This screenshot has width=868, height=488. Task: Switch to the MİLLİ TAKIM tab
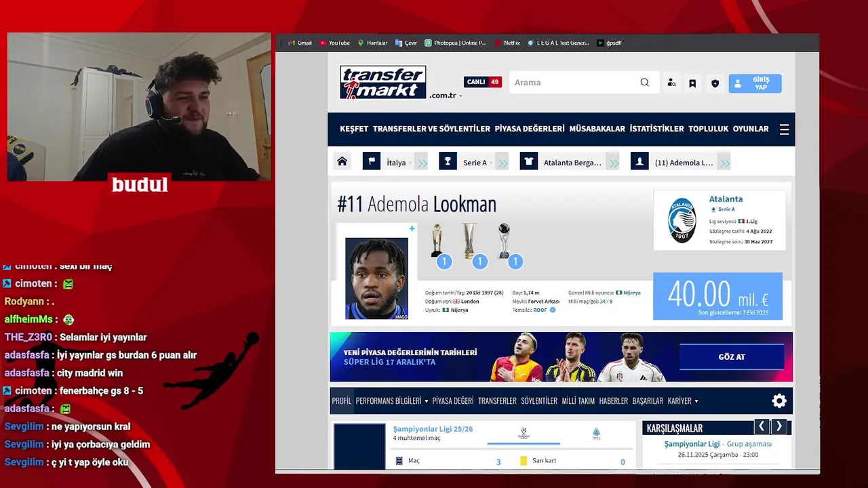[x=578, y=401]
